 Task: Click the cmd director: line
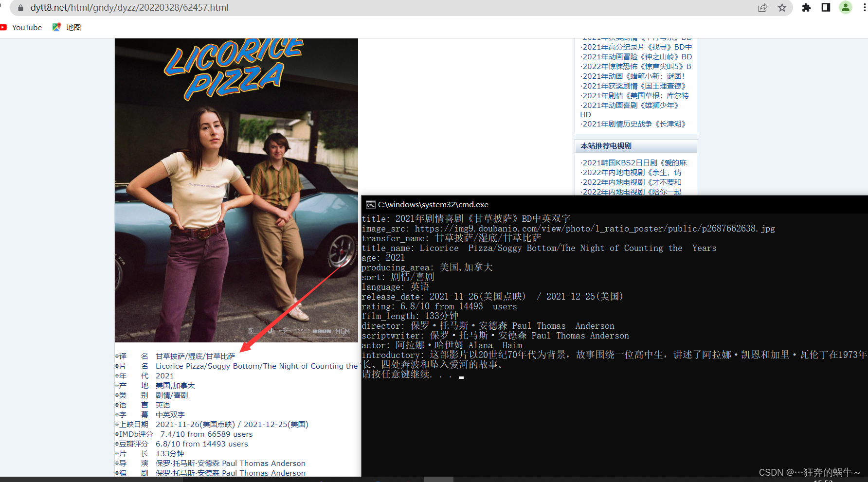coord(488,326)
